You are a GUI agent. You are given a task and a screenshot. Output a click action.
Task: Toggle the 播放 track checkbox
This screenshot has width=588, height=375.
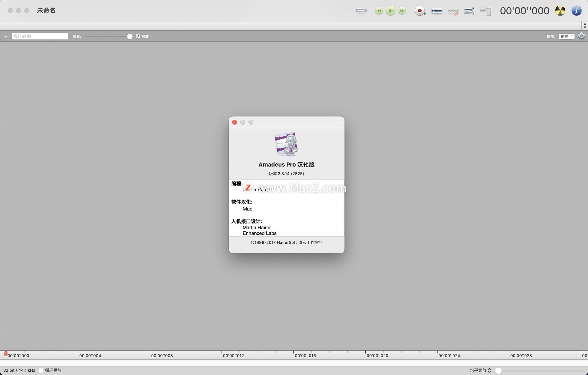pyautogui.click(x=138, y=36)
